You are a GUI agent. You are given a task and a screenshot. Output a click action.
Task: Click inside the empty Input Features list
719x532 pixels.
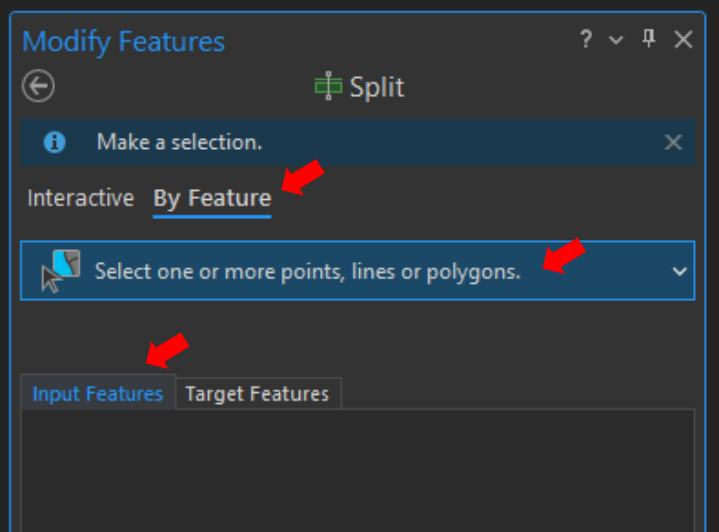[358, 471]
